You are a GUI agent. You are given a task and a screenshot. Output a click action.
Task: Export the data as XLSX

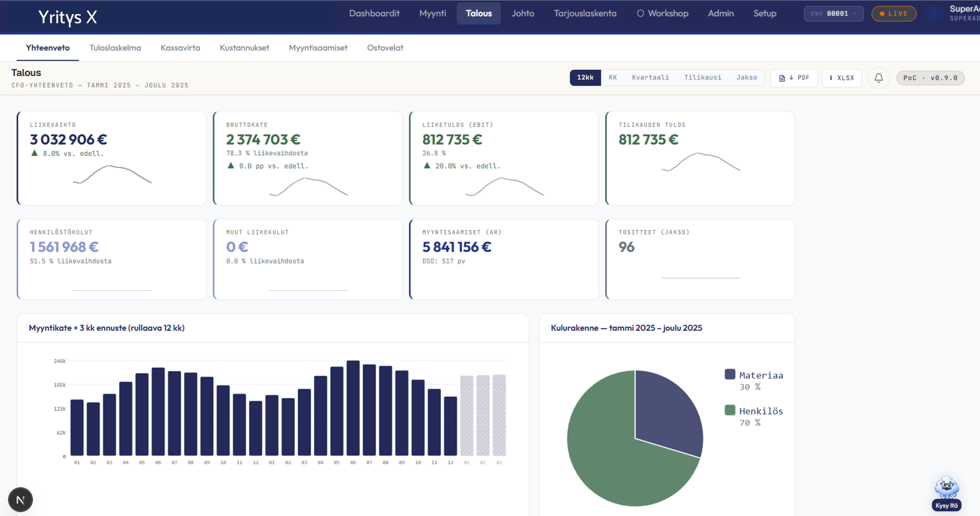point(842,78)
